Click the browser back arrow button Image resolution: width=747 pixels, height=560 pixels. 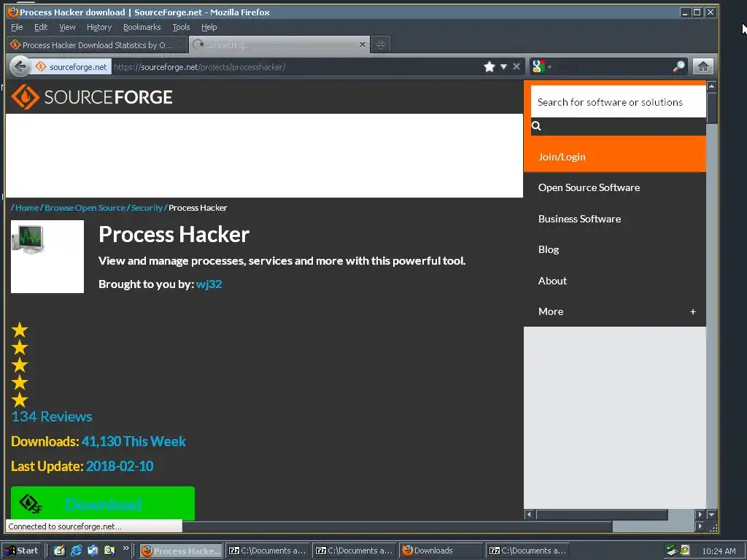point(20,66)
